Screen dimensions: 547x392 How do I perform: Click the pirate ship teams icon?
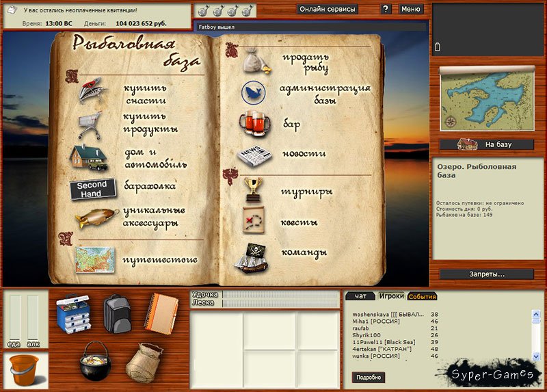click(x=252, y=258)
